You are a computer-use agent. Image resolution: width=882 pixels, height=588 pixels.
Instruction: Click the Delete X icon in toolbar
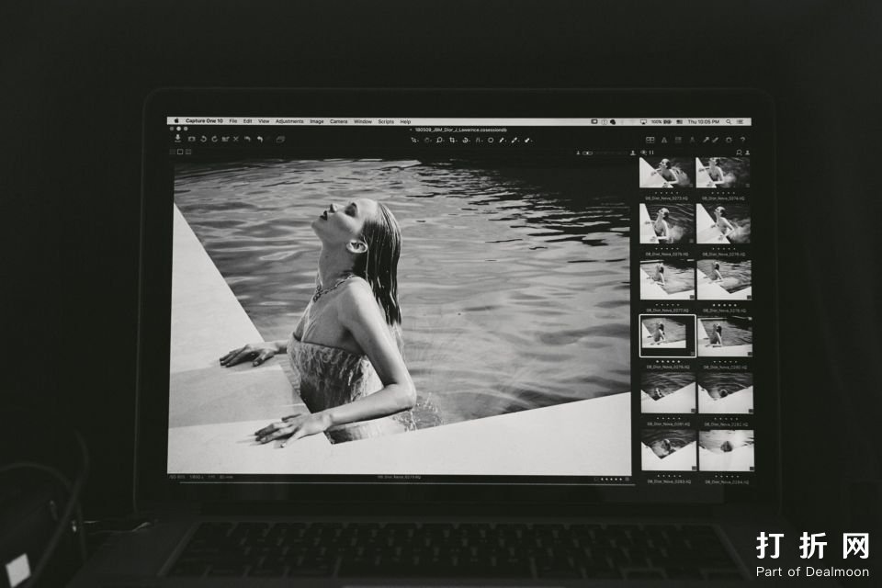pos(236,140)
